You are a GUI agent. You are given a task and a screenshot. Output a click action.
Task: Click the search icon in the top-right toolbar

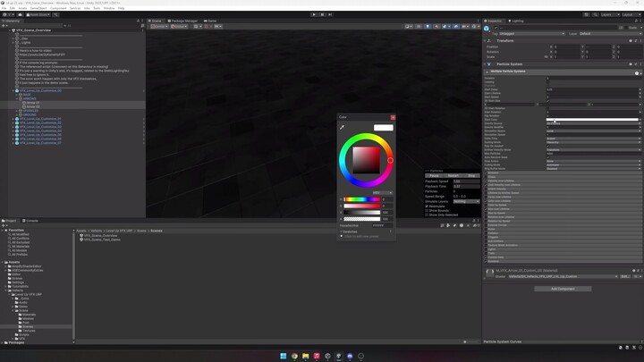pyautogui.click(x=595, y=15)
